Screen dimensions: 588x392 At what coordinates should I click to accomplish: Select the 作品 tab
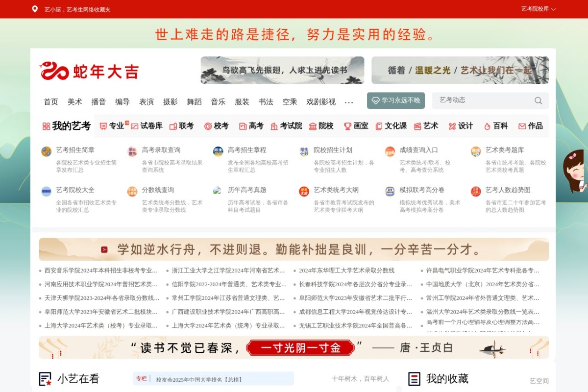(x=531, y=126)
